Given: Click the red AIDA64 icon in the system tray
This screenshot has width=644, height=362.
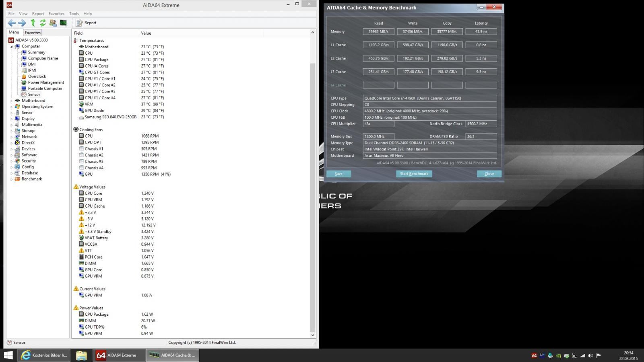Looking at the screenshot, I should tap(534, 356).
